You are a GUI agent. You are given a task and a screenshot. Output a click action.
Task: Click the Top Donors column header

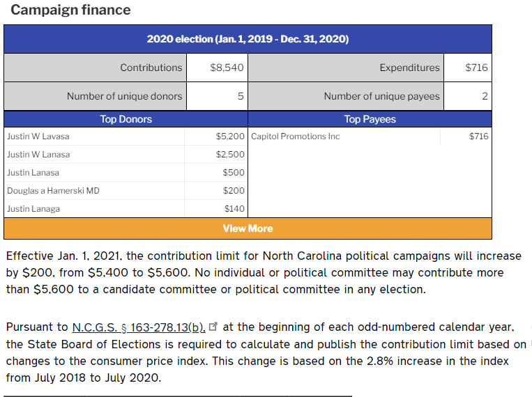[126, 119]
